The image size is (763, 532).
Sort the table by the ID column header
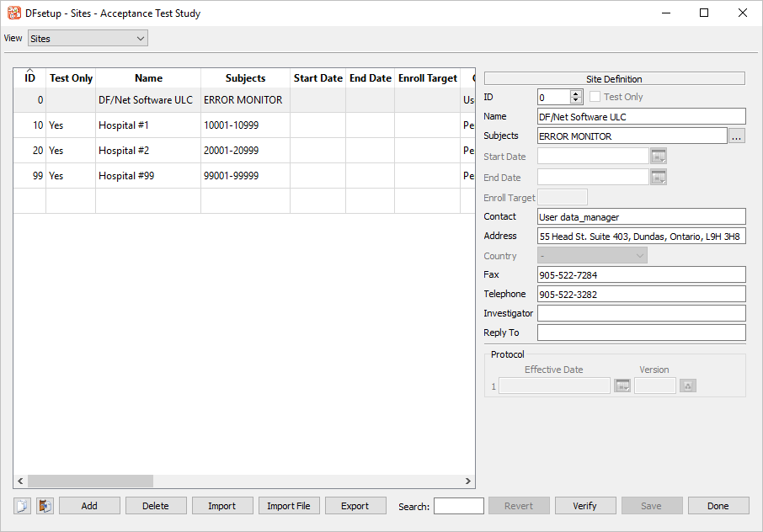click(x=29, y=78)
